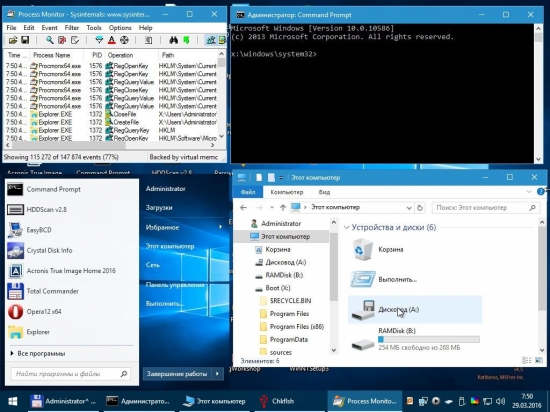Click the Back arrow in explorer
Screen dimensions: 550x412
[x=243, y=208]
